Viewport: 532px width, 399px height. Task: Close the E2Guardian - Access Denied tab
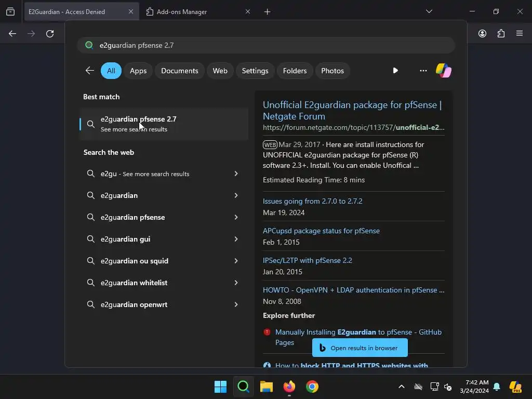coord(131,11)
